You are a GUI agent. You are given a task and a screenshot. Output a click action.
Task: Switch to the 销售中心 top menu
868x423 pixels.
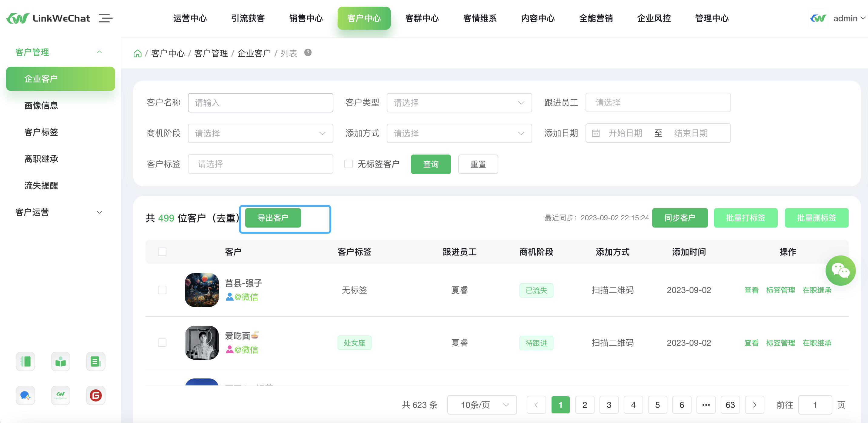tap(305, 18)
